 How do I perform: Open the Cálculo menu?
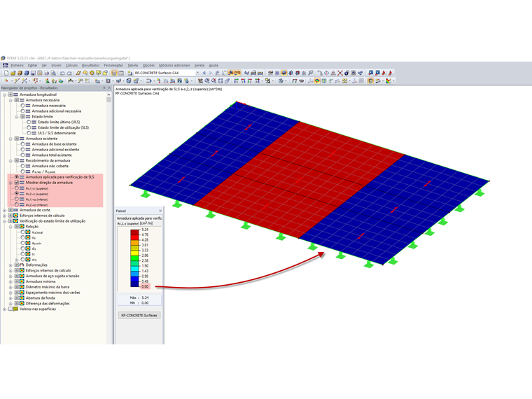click(71, 65)
